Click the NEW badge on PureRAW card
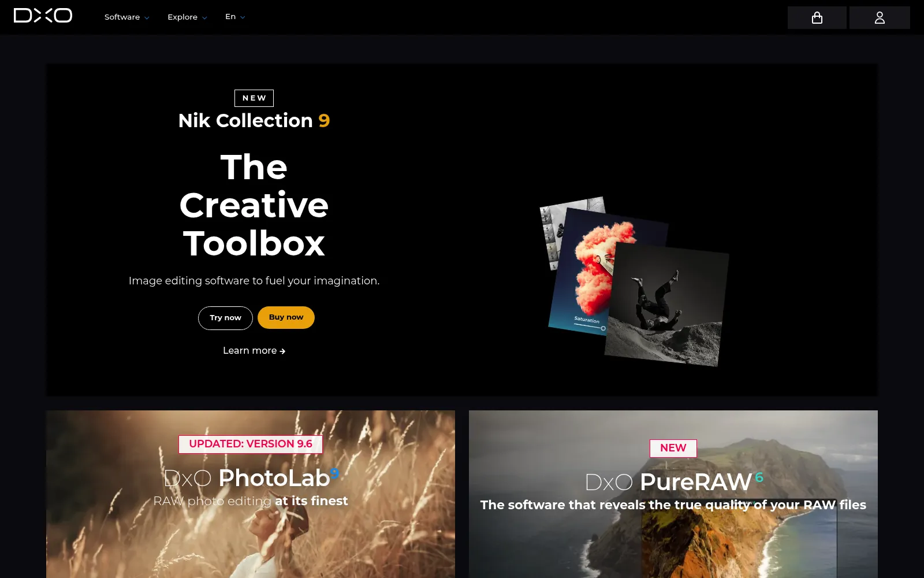Image resolution: width=924 pixels, height=578 pixels. [673, 448]
